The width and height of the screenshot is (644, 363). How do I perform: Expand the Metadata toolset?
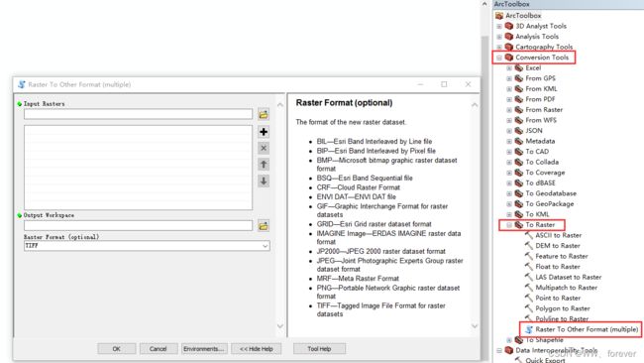[509, 142]
